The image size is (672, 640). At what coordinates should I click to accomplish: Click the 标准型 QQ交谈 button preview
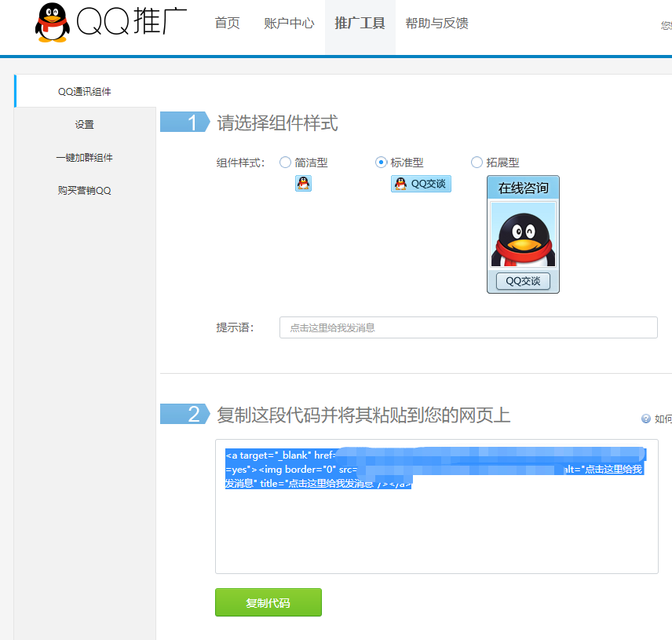420,183
